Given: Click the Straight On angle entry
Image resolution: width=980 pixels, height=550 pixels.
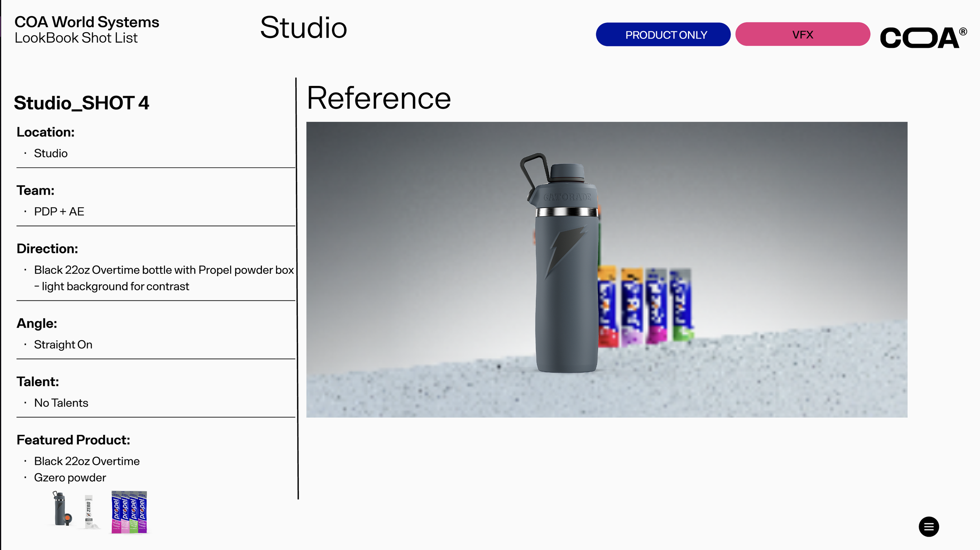Looking at the screenshot, I should [63, 344].
